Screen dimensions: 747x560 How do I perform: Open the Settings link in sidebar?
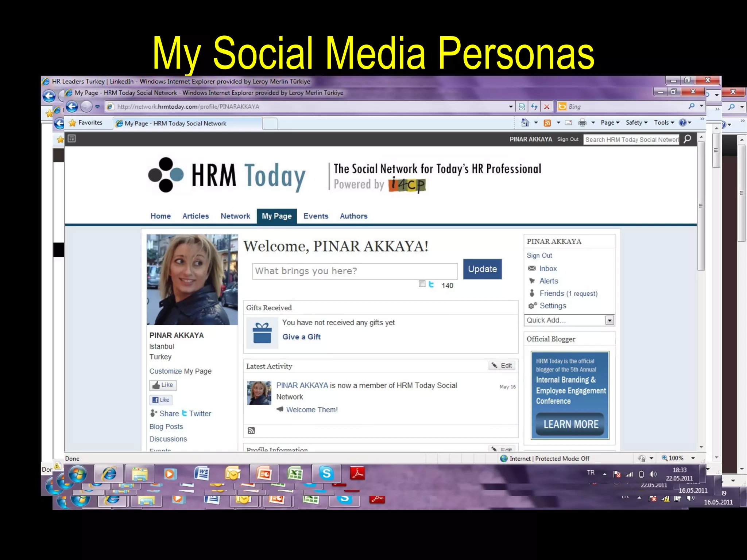[553, 306]
